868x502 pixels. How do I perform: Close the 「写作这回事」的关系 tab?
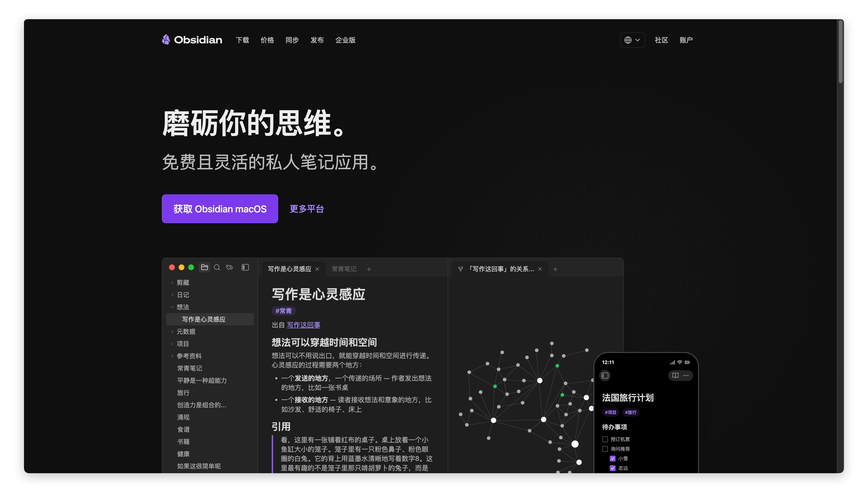tap(540, 269)
